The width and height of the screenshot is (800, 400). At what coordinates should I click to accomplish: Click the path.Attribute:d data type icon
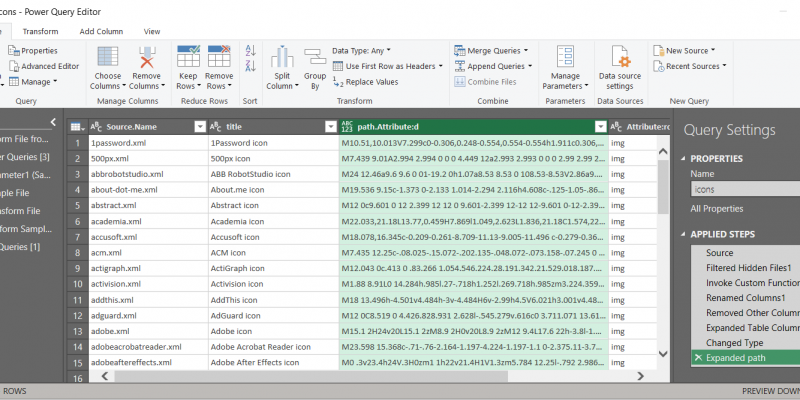[x=347, y=127]
